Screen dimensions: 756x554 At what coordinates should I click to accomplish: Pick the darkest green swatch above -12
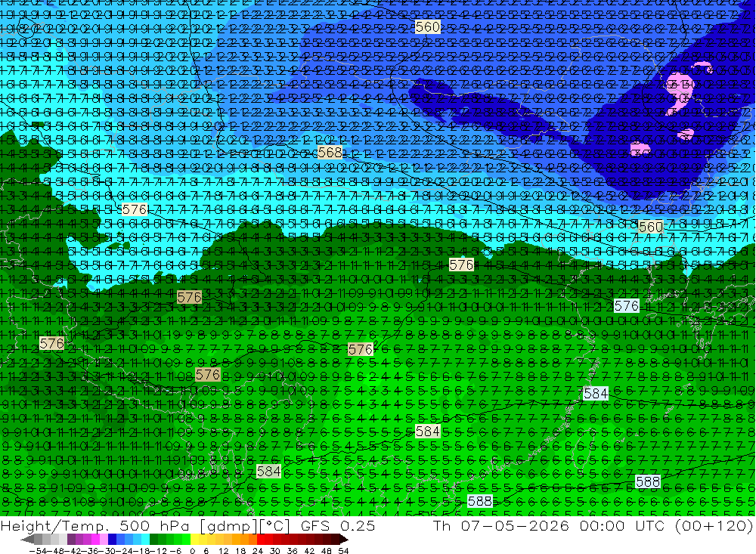coord(153,540)
